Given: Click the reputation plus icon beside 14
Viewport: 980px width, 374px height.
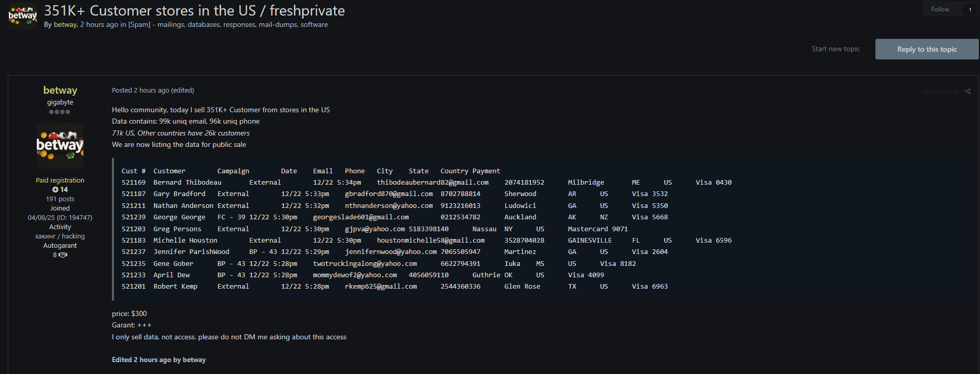Looking at the screenshot, I should coord(55,190).
